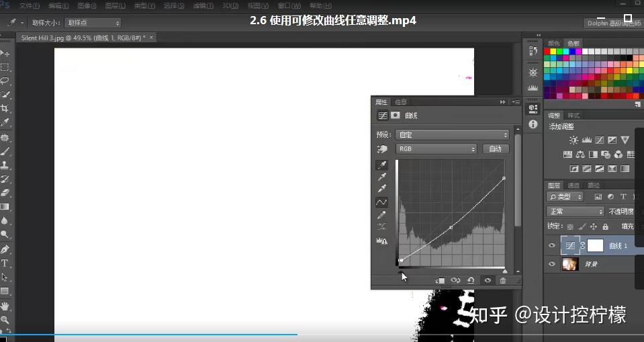The image size is (644, 342).
Task: Click the black input slider triangle under curve
Action: pos(400,271)
